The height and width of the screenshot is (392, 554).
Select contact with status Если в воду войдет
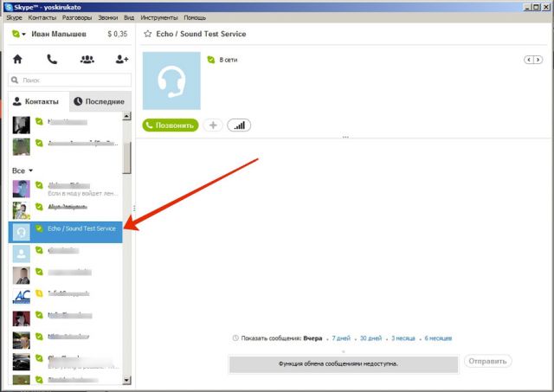[x=66, y=189]
